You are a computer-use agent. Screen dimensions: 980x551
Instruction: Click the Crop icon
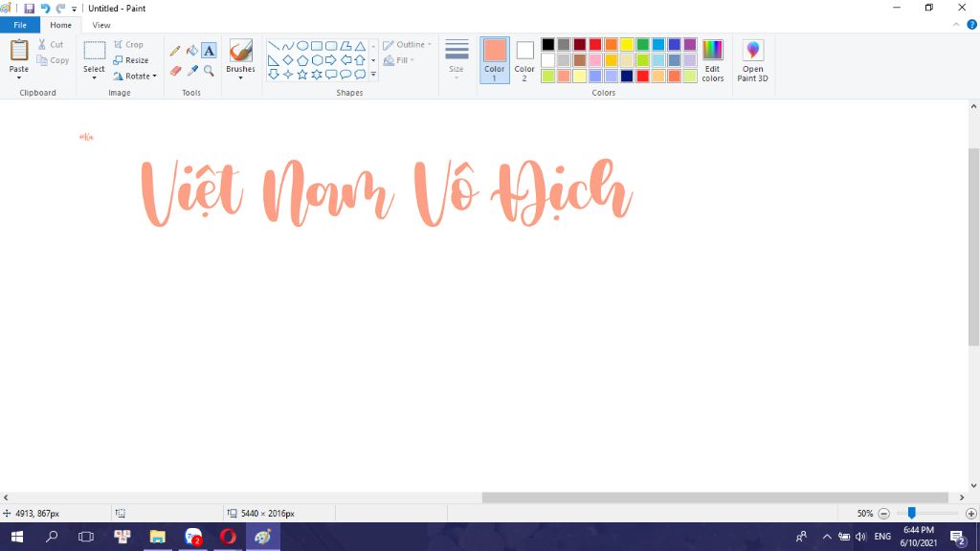click(118, 44)
